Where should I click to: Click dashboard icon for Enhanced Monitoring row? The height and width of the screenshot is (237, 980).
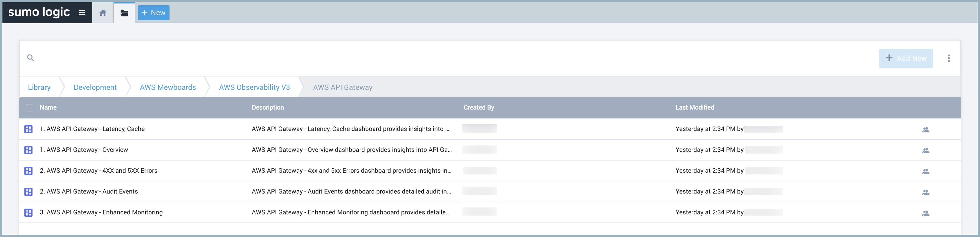[28, 213]
